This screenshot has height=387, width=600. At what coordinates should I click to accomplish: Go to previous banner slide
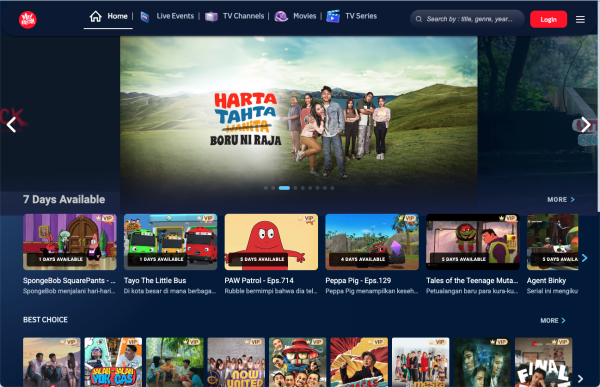[x=11, y=125]
